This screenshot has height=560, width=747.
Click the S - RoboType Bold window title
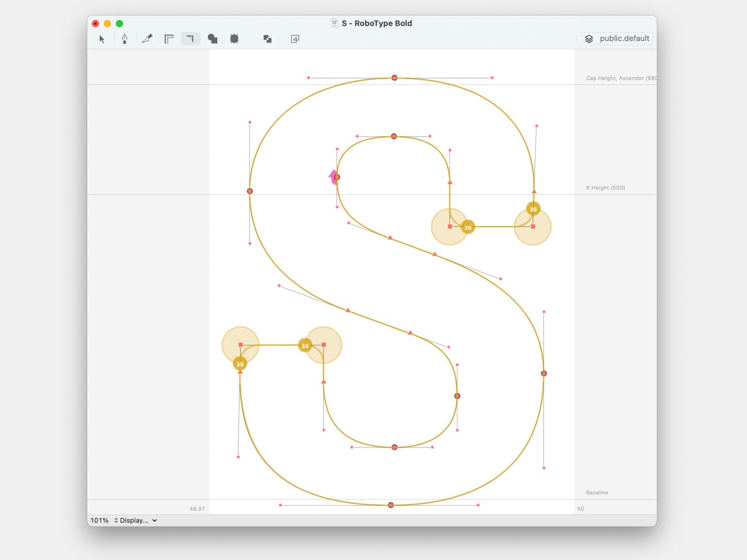click(x=377, y=23)
